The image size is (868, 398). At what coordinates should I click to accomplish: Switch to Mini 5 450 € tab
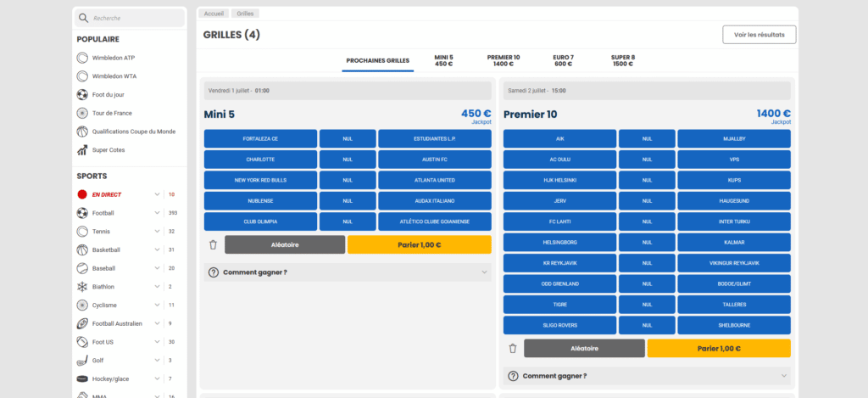pyautogui.click(x=444, y=60)
